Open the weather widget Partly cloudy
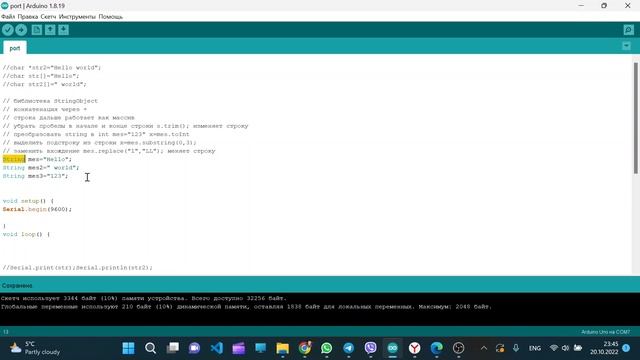 coord(35,348)
